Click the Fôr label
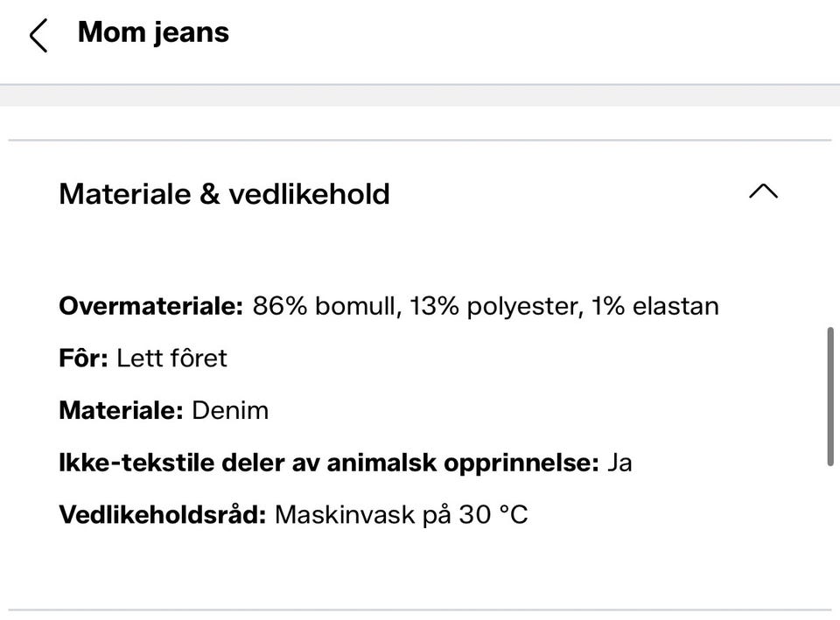This screenshot has height=620, width=840. [x=84, y=359]
